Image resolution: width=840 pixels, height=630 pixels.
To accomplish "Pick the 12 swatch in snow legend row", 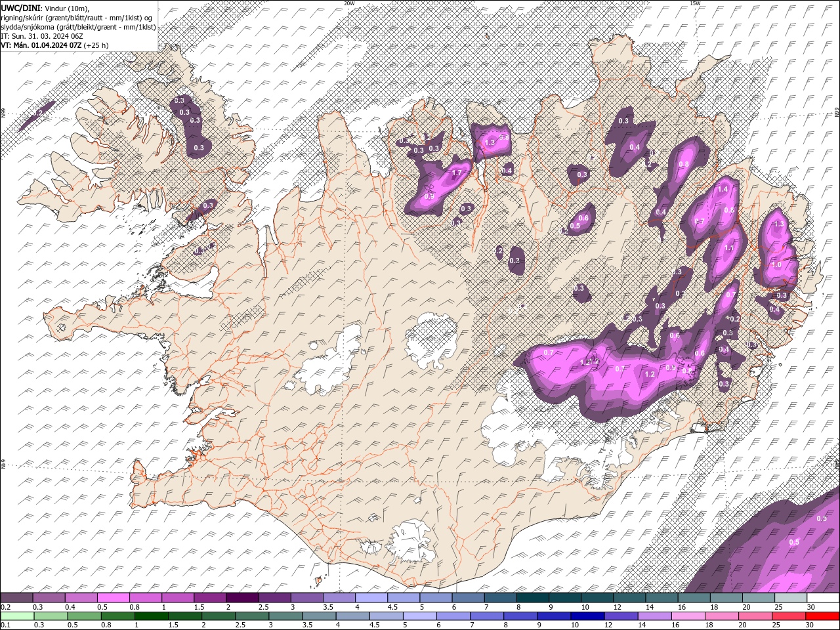I will [x=630, y=598].
